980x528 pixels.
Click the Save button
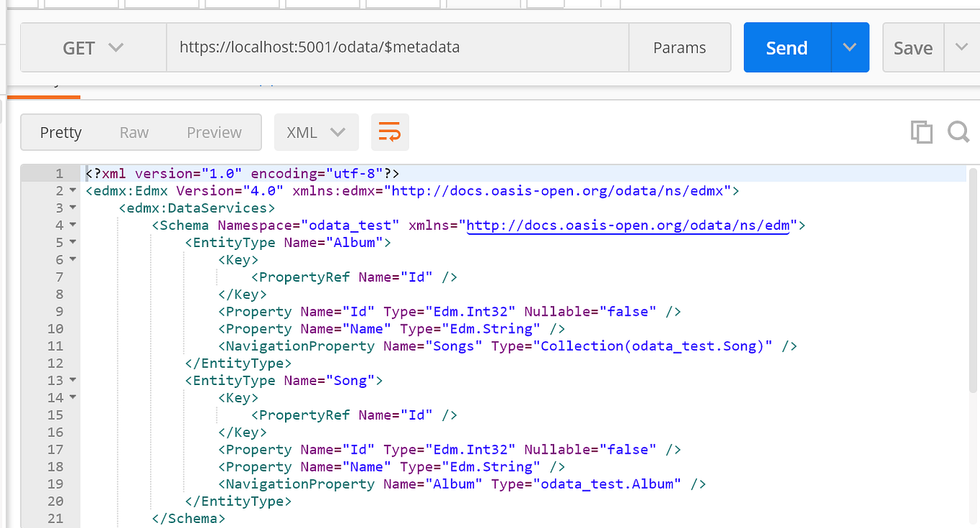913,48
